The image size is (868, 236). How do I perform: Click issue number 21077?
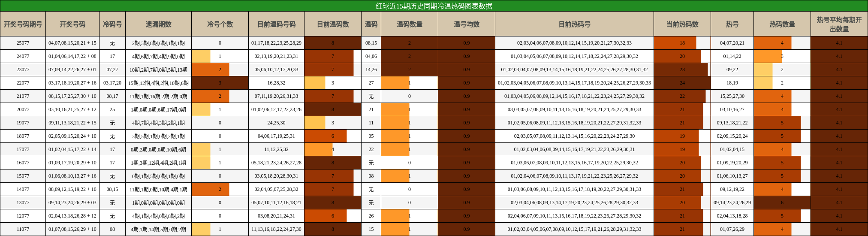pyautogui.click(x=23, y=96)
